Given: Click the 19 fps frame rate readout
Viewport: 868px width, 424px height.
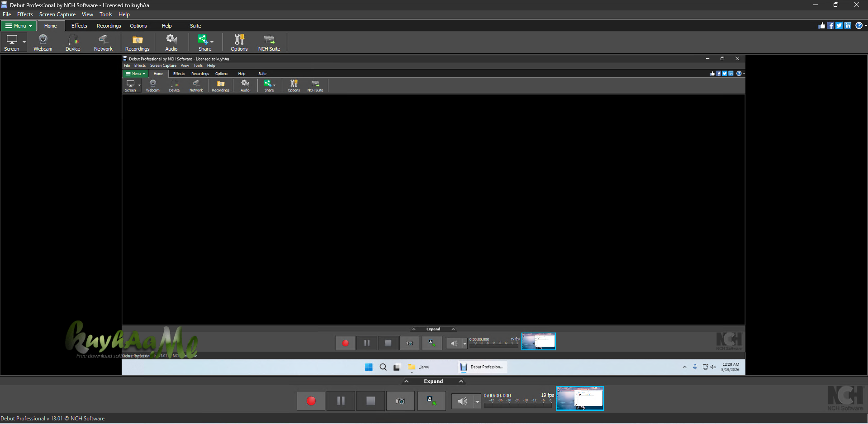Looking at the screenshot, I should click(x=547, y=395).
